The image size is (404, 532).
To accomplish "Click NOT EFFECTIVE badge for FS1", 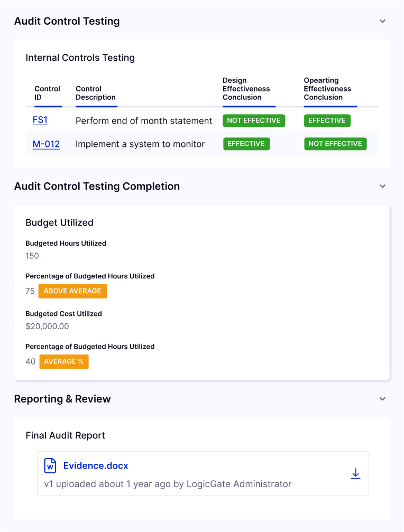I will pyautogui.click(x=254, y=120).
